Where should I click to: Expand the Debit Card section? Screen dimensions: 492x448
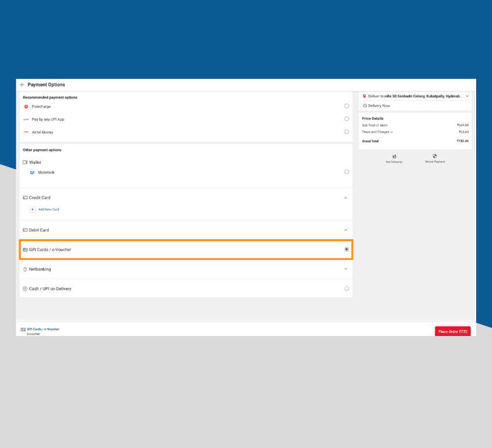coord(345,230)
